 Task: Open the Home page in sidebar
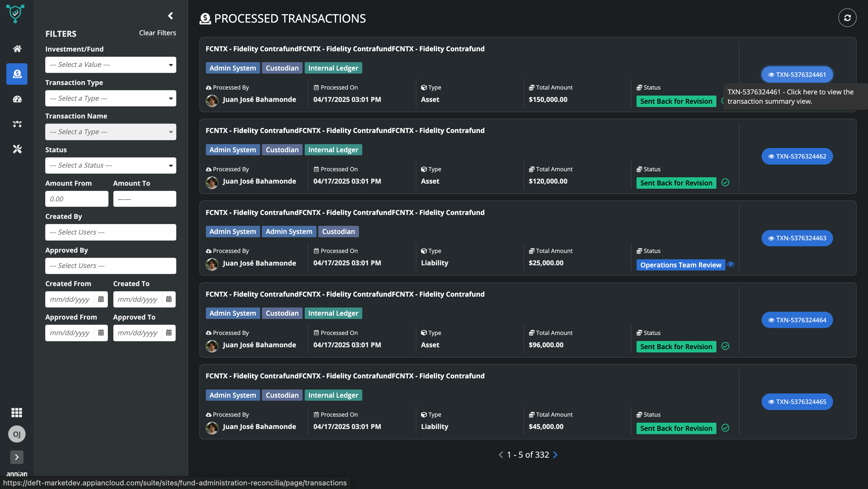coord(17,49)
